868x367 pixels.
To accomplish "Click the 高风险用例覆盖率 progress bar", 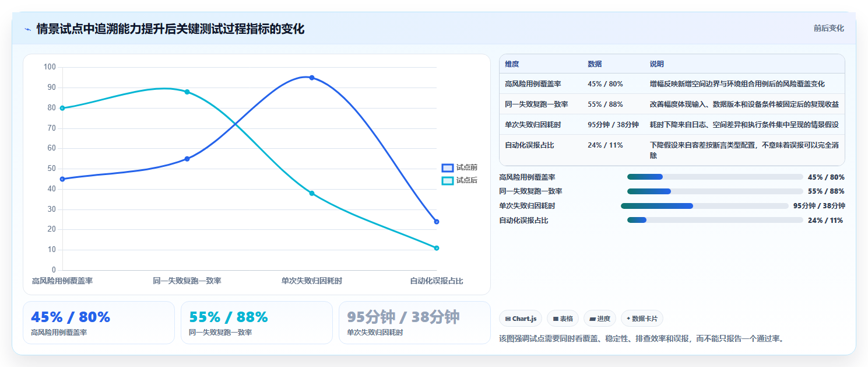I will pos(715,177).
